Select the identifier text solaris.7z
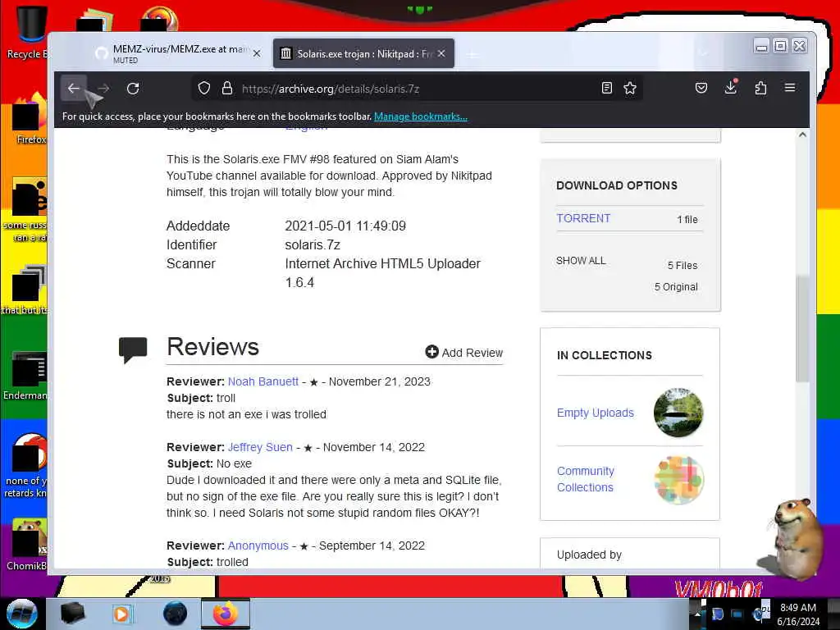Image resolution: width=840 pixels, height=630 pixels. [x=313, y=244]
